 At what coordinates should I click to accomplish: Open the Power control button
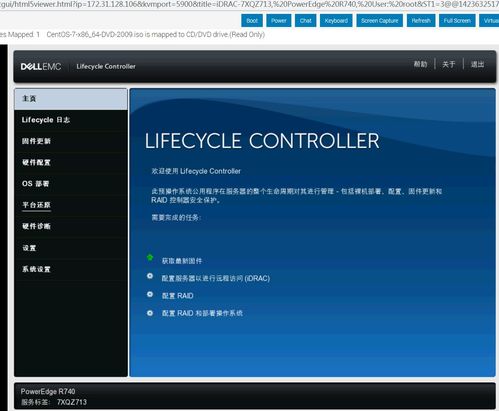tap(279, 21)
